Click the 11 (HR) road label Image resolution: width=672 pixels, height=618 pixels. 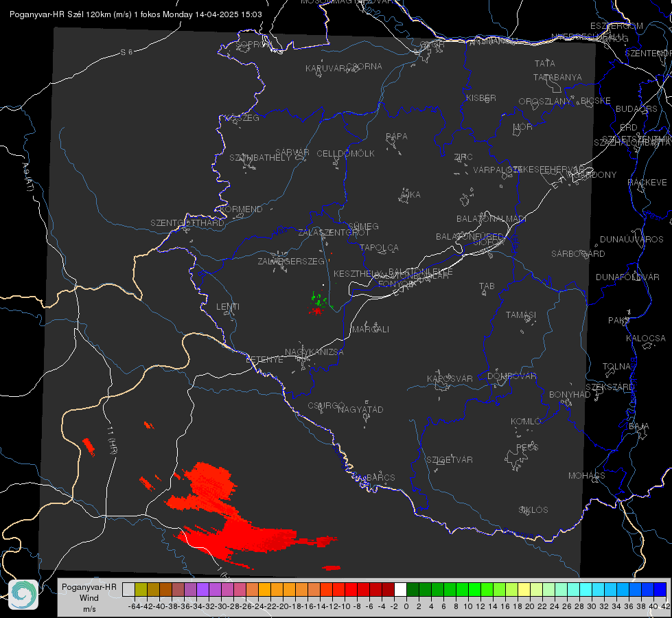[112, 440]
